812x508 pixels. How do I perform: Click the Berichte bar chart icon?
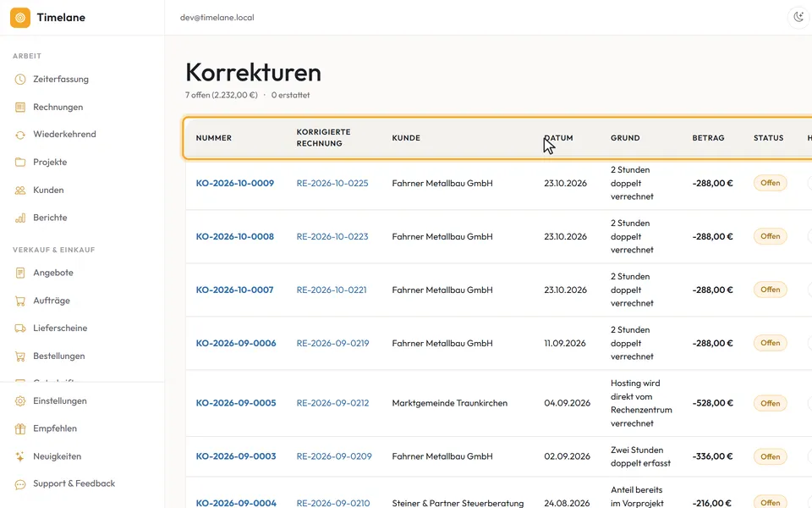[20, 218]
